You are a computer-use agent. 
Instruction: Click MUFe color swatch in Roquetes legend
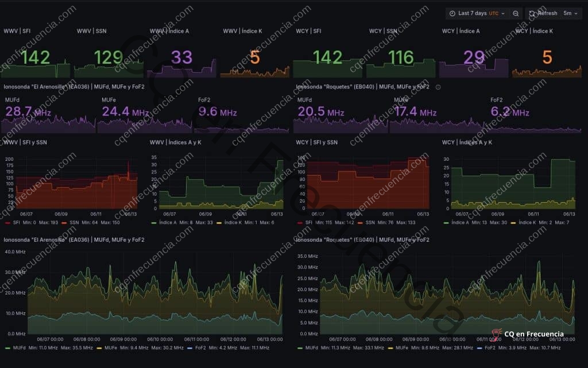point(392,347)
